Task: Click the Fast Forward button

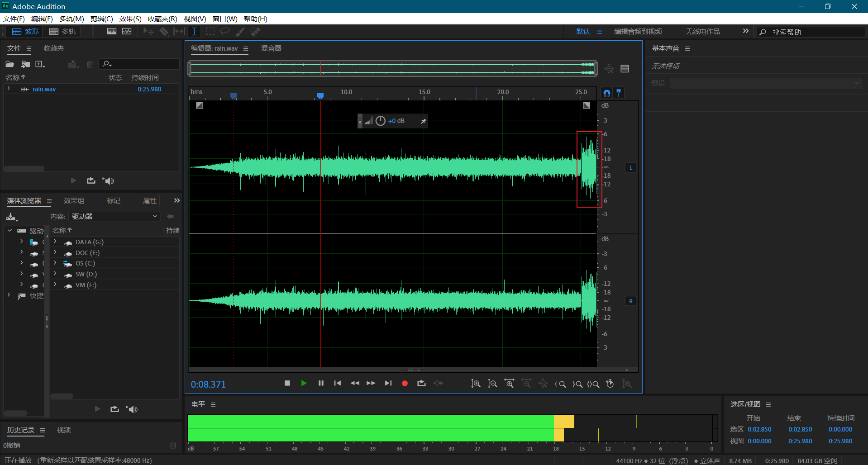Action: [x=371, y=383]
